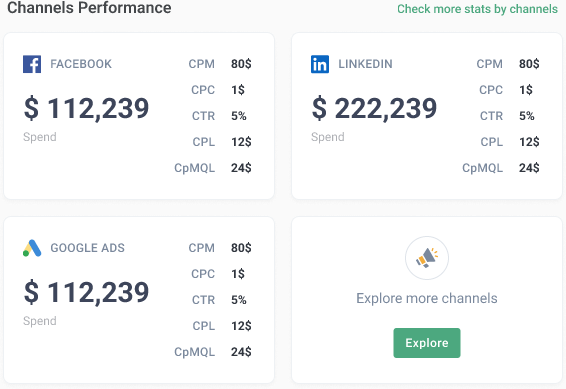This screenshot has width=566, height=389.
Task: Open Check more stats by channels link
Action: 477,9
